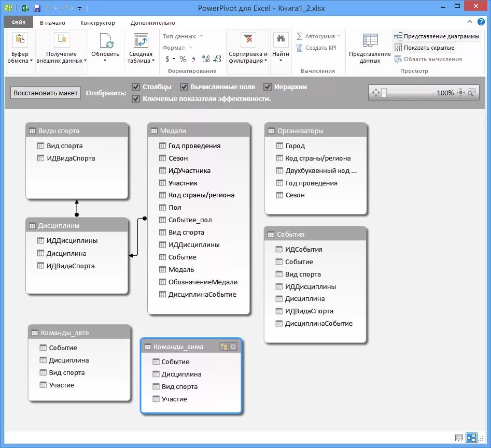Open Сортировка и фильтрация filter icon
Viewport: 491px width, 448px height.
tap(248, 39)
